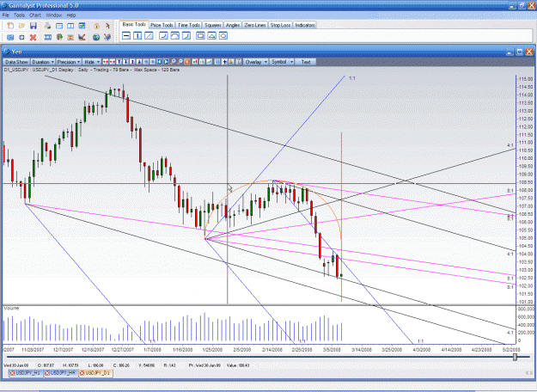Choose the triangle shape tool

(x=211, y=35)
